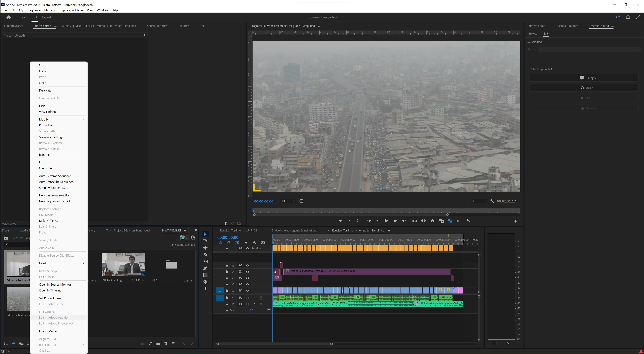Viewport: 644px width, 354px height.
Task: Open the Timeline Display Settings wrench
Action: (x=254, y=243)
